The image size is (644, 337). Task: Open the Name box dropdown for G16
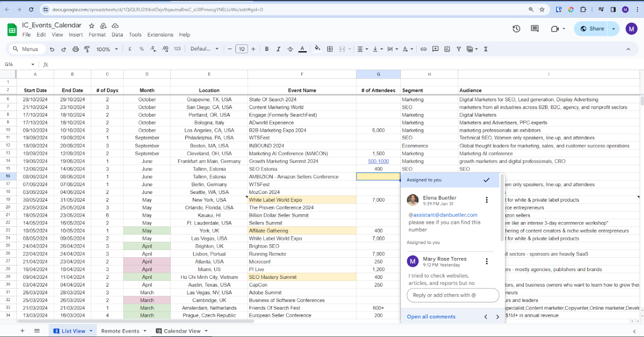pos(33,64)
